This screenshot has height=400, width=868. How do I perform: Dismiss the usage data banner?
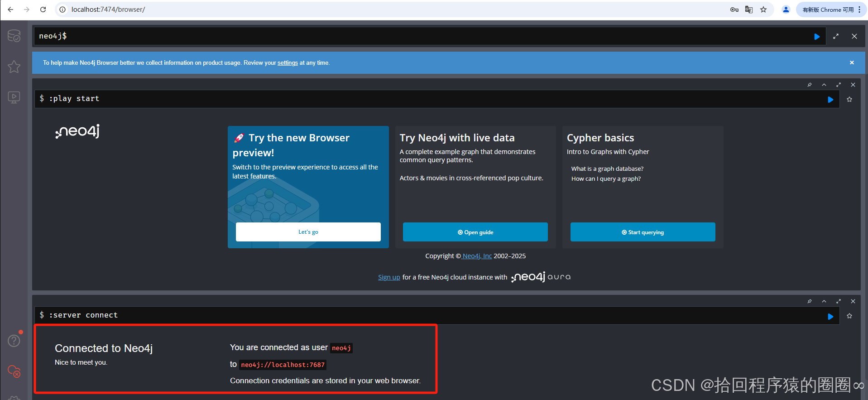pyautogui.click(x=852, y=63)
